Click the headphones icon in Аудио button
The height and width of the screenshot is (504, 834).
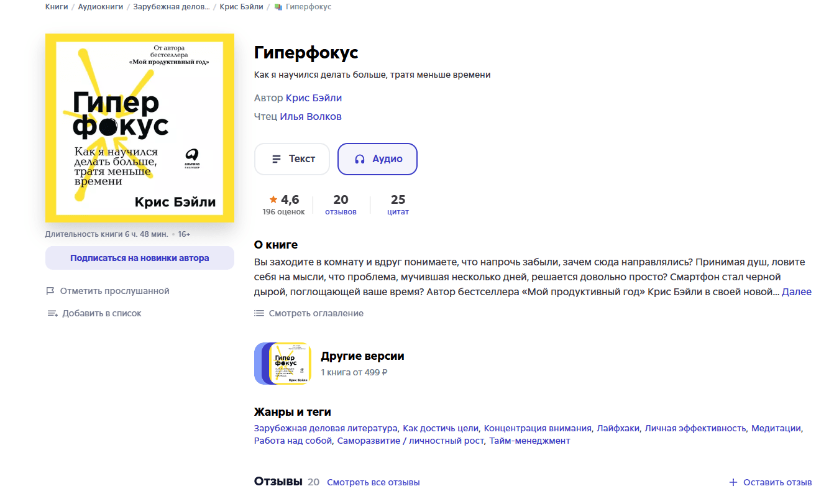360,159
